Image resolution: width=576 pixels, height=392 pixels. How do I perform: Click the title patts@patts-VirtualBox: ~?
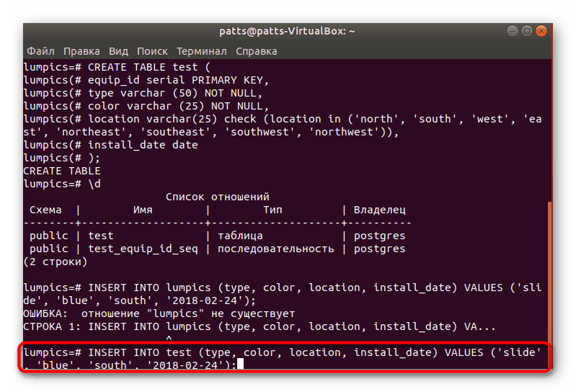[287, 31]
